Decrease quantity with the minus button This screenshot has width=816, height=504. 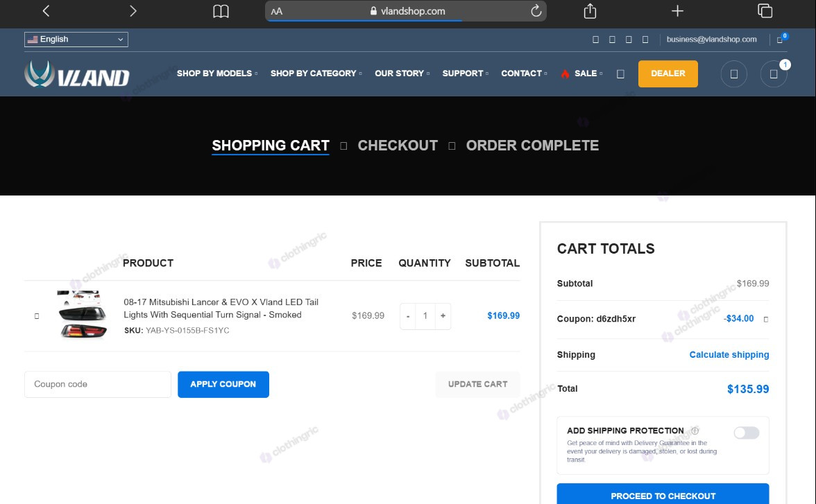point(408,315)
